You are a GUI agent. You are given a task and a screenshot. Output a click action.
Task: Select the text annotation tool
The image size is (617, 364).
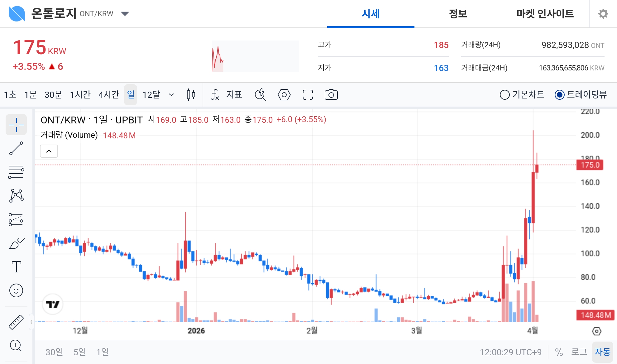point(16,266)
